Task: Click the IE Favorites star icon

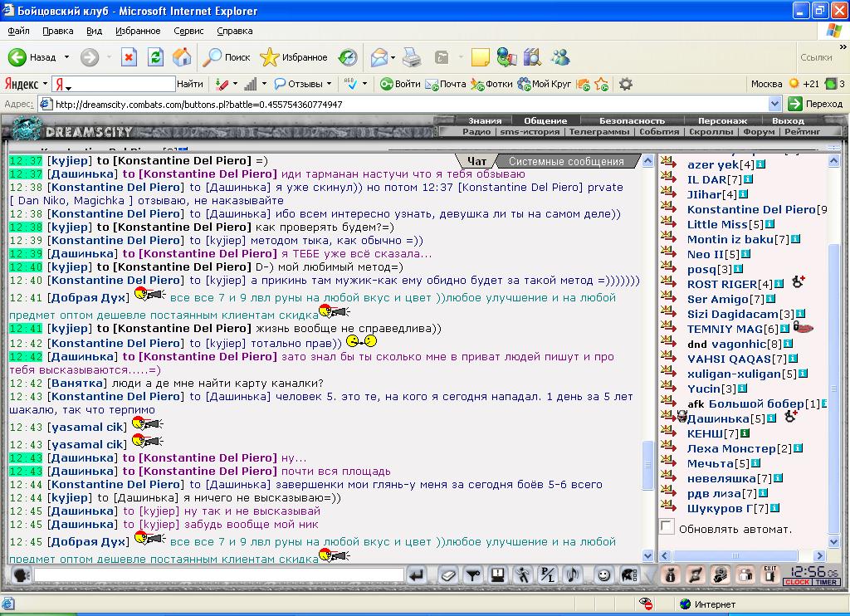Action: point(270,57)
